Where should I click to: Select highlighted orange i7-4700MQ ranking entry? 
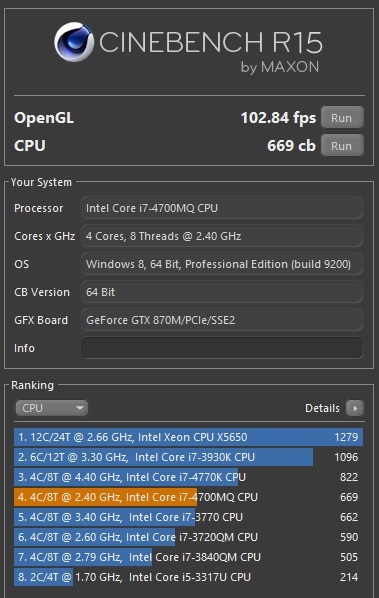click(188, 497)
